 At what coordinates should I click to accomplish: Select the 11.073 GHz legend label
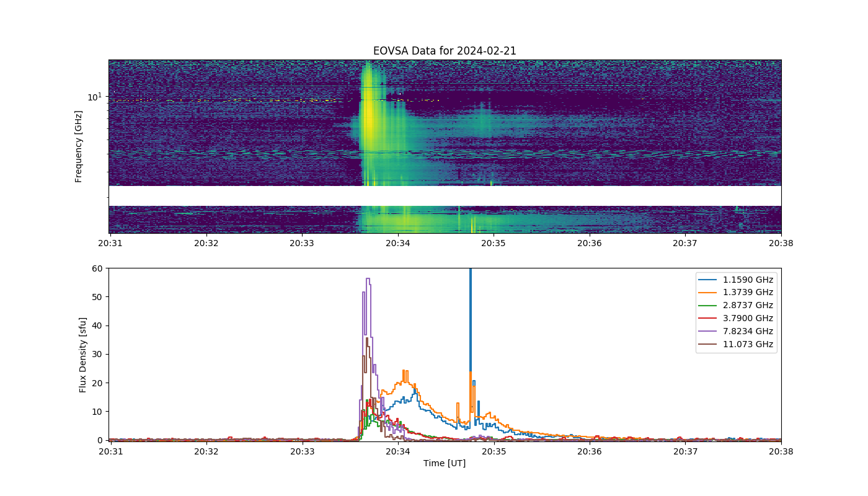748,345
